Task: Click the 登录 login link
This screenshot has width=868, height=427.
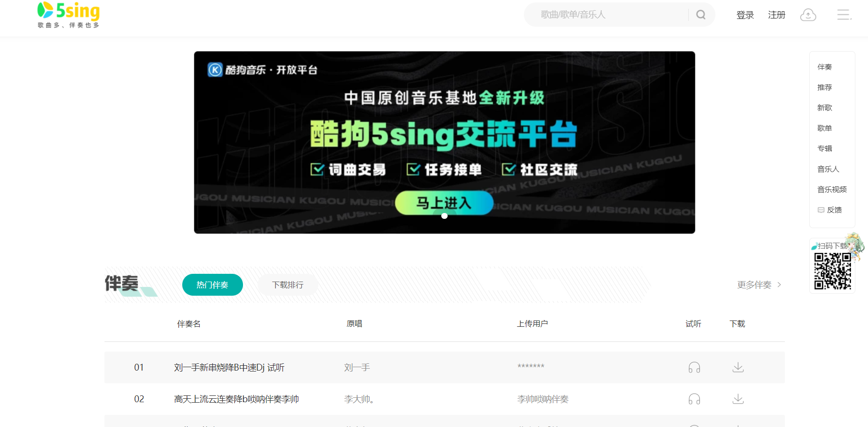Action: click(x=745, y=15)
